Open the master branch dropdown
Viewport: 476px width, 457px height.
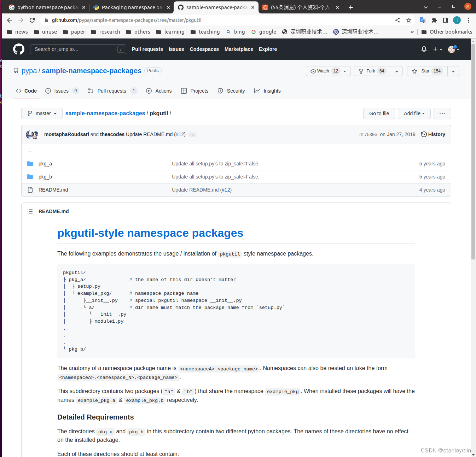point(41,113)
